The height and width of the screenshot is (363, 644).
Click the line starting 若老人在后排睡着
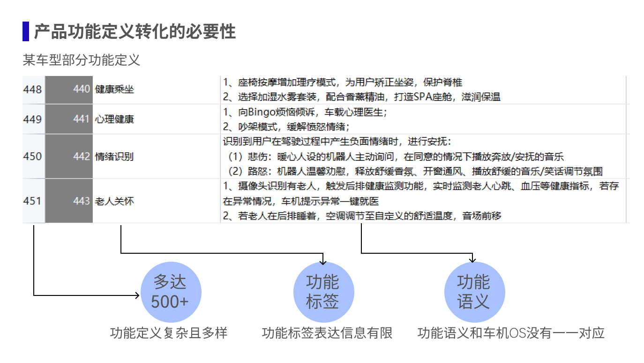pos(362,216)
